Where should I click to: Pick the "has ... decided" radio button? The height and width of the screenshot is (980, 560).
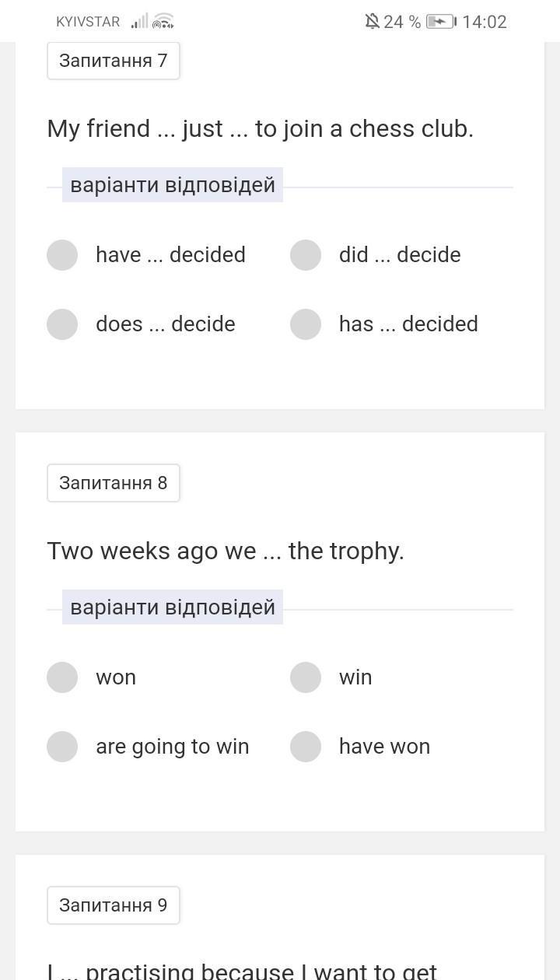306,324
